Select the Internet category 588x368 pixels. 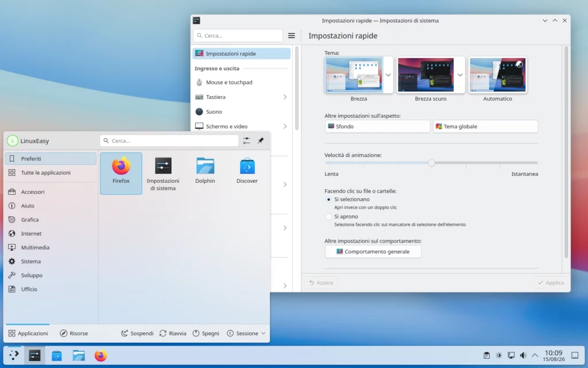pos(51,233)
